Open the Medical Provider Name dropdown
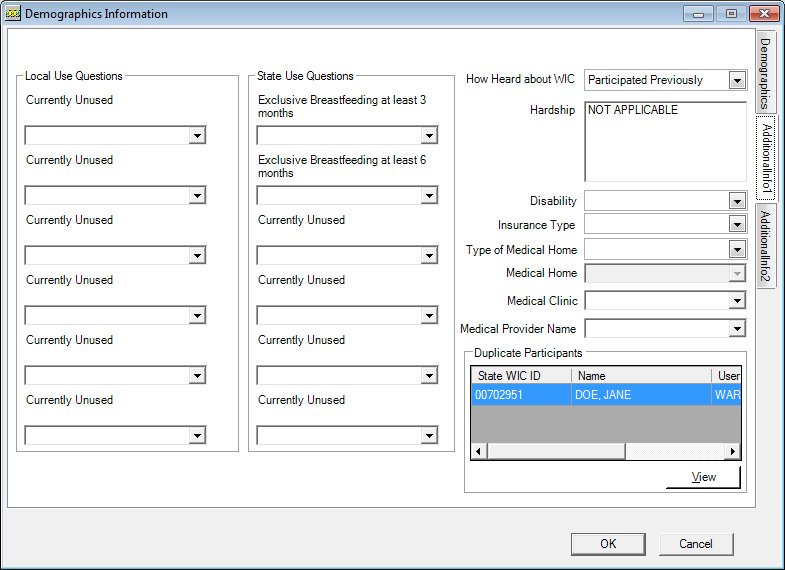This screenshot has height=570, width=785. tap(737, 329)
